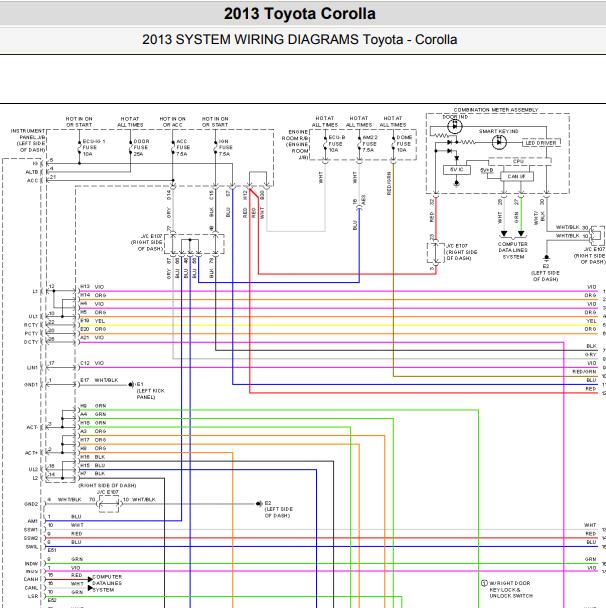The height and width of the screenshot is (608, 606).
Task: Click the "ECU-IG 1 FUSE 10A" label
Action: pos(93,148)
